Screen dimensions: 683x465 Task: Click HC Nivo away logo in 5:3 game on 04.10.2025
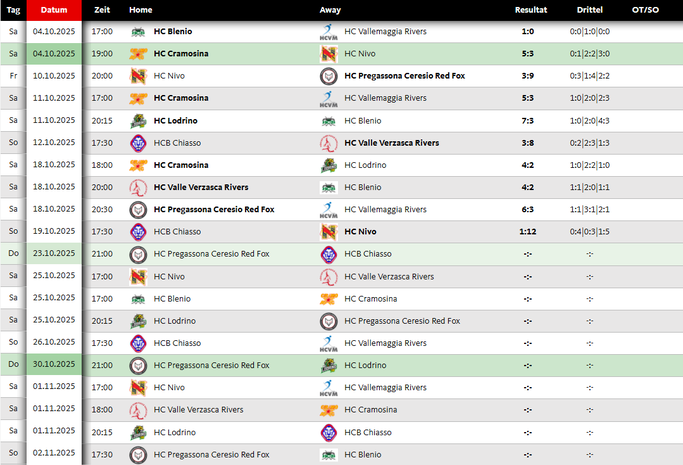coord(327,54)
